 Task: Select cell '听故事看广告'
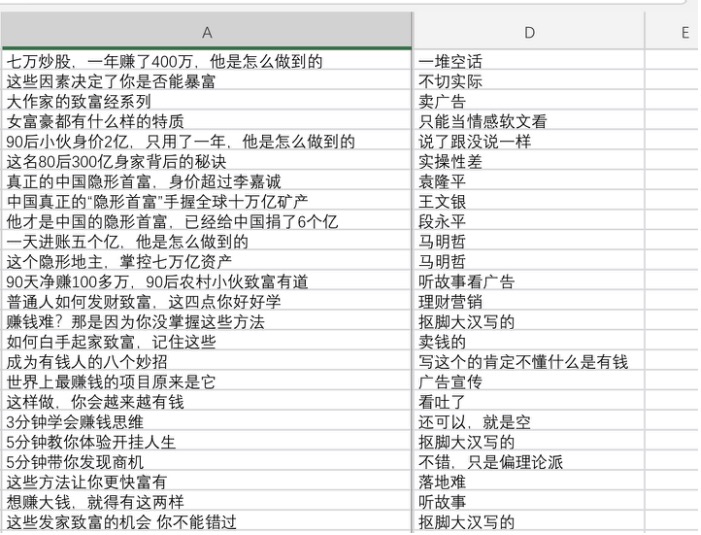(x=528, y=281)
